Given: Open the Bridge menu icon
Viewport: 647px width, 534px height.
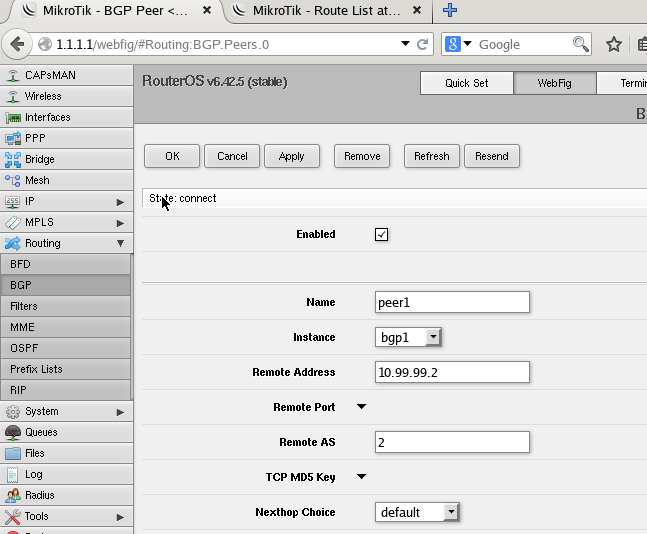Looking at the screenshot, I should [13, 160].
